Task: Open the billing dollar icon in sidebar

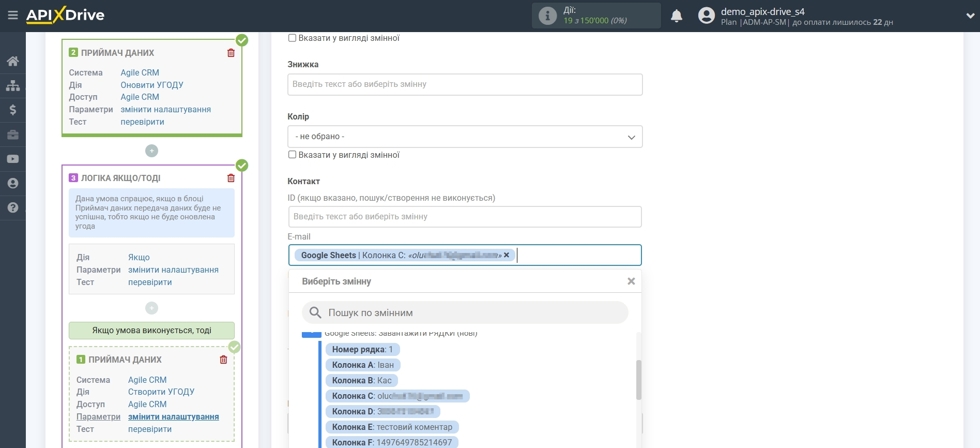Action: 13,110
